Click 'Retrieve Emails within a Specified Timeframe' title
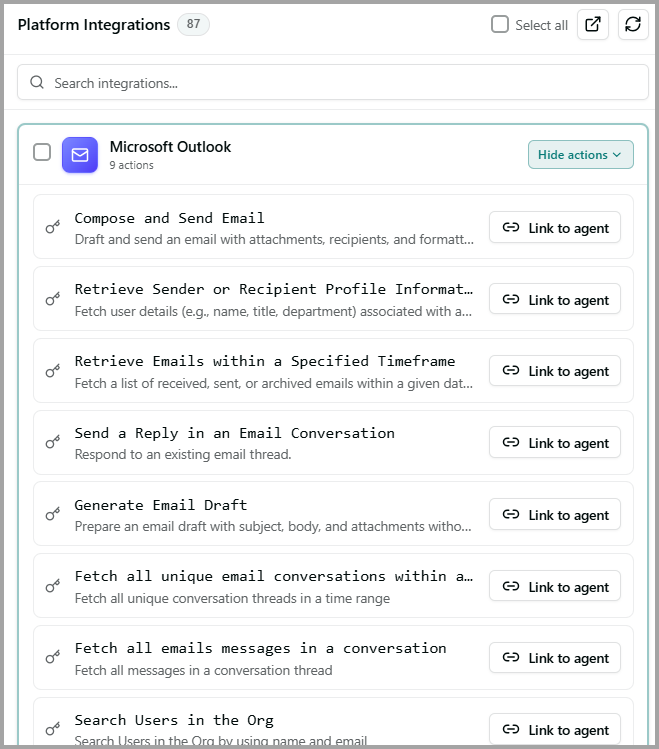 coord(265,361)
